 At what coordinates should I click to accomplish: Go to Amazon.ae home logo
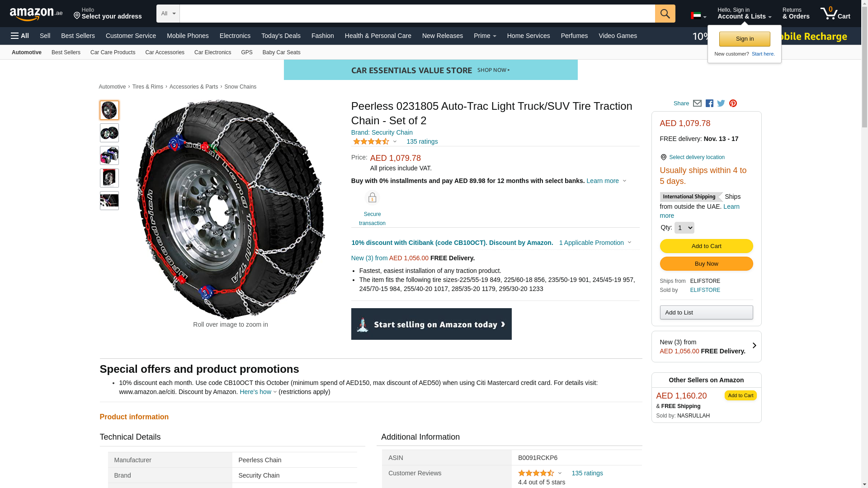pyautogui.click(x=36, y=14)
